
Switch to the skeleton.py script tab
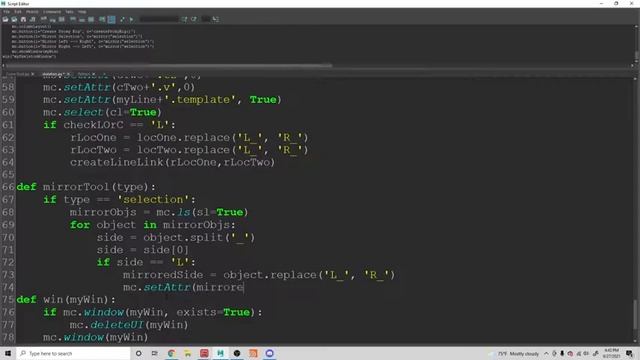[52, 74]
